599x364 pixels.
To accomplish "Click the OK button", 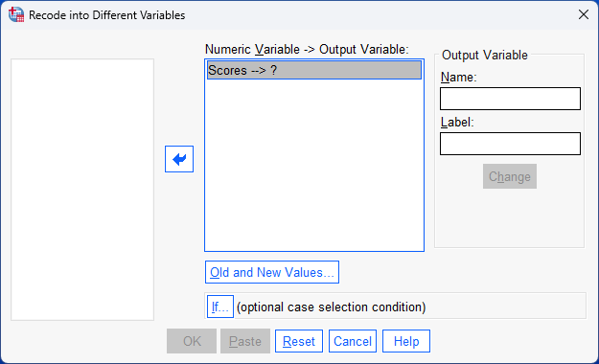I will pos(192,341).
